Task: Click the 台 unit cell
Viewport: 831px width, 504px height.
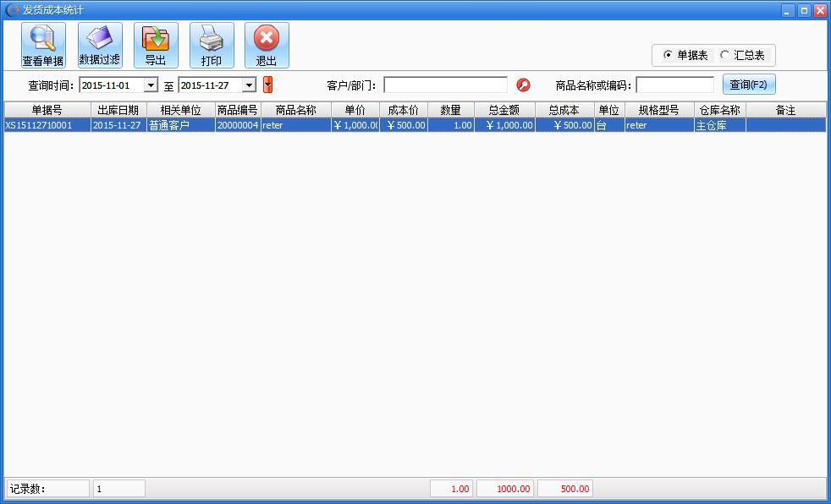Action: pyautogui.click(x=609, y=125)
